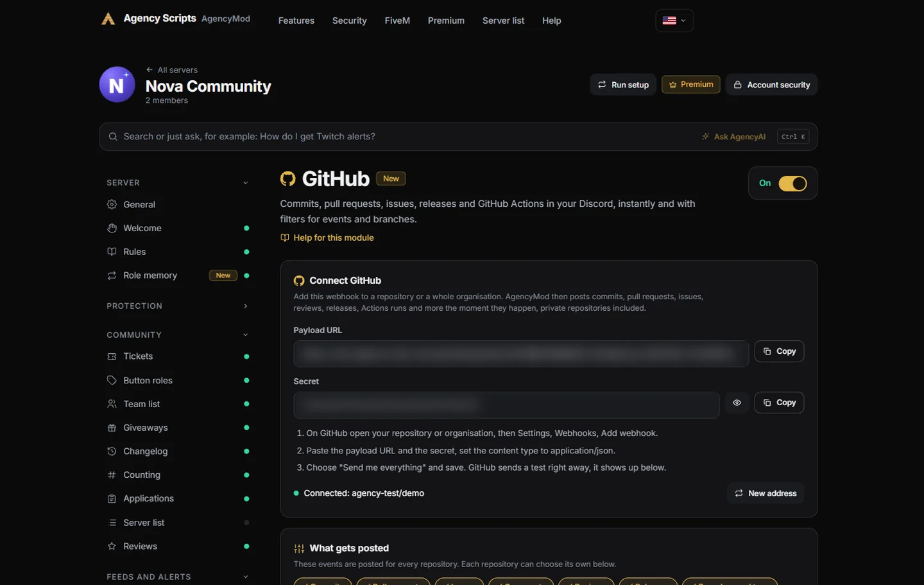The width and height of the screenshot is (924, 585).
Task: Open the language flag dropdown
Action: point(674,21)
